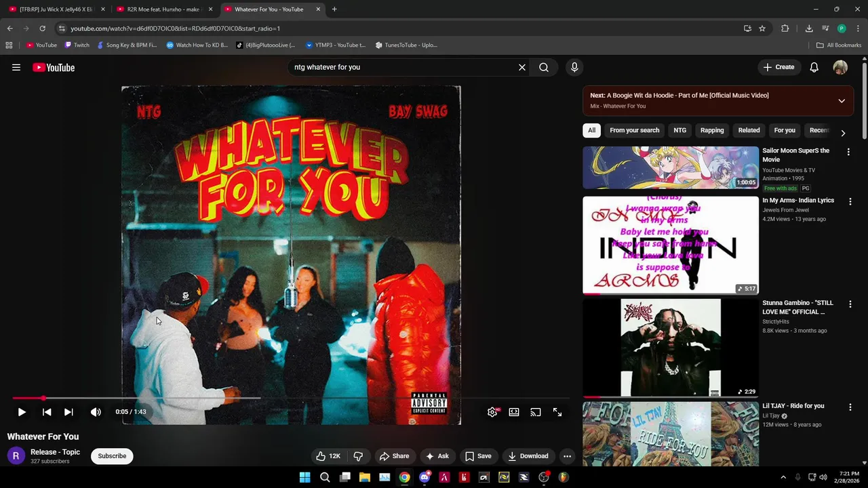Image resolution: width=868 pixels, height=488 pixels.
Task: Bookmark this page with star icon
Action: 762,28
